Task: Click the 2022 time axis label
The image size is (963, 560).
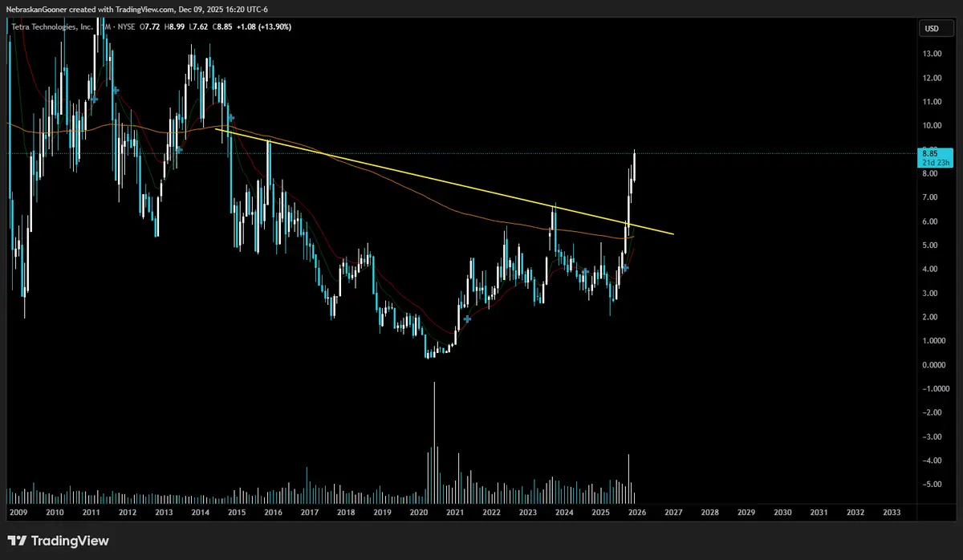Action: [491, 512]
